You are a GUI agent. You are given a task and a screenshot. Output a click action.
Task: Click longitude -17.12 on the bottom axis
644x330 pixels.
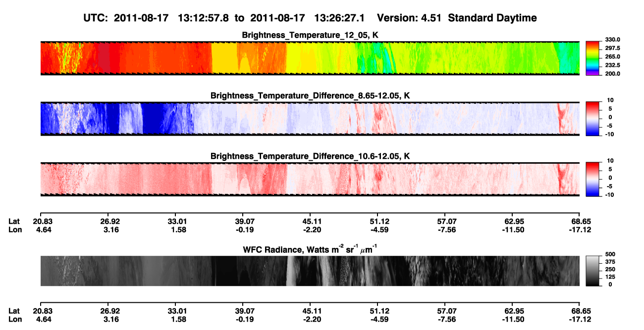580,319
